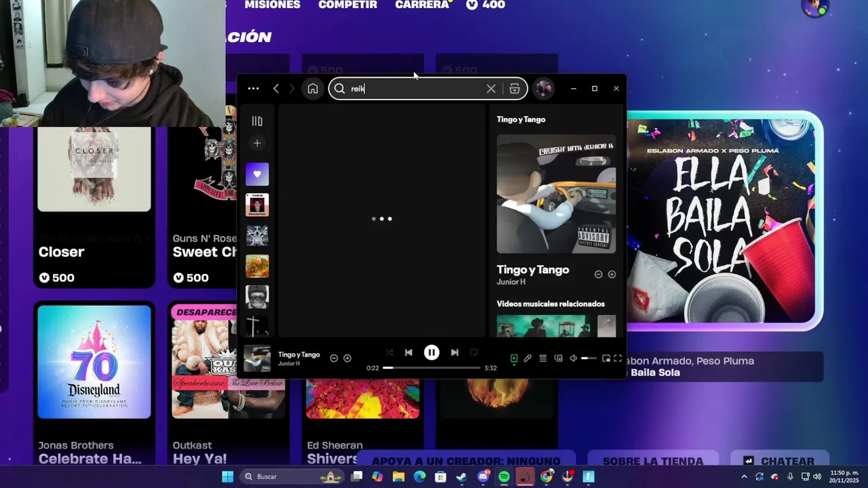Open Spotify Home
868x488 pixels.
coord(313,89)
